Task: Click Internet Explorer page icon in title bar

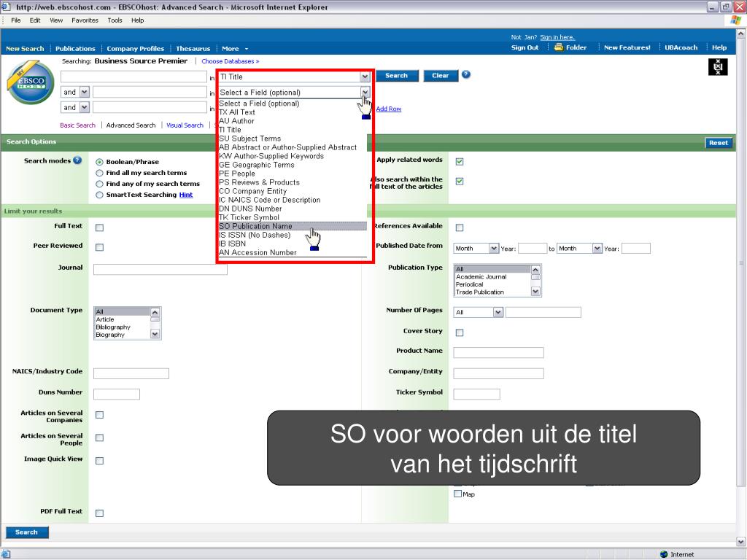Action: click(x=6, y=7)
